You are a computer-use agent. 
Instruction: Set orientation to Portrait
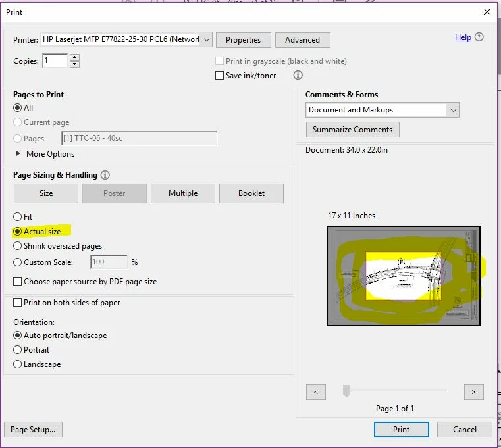pyautogui.click(x=18, y=350)
